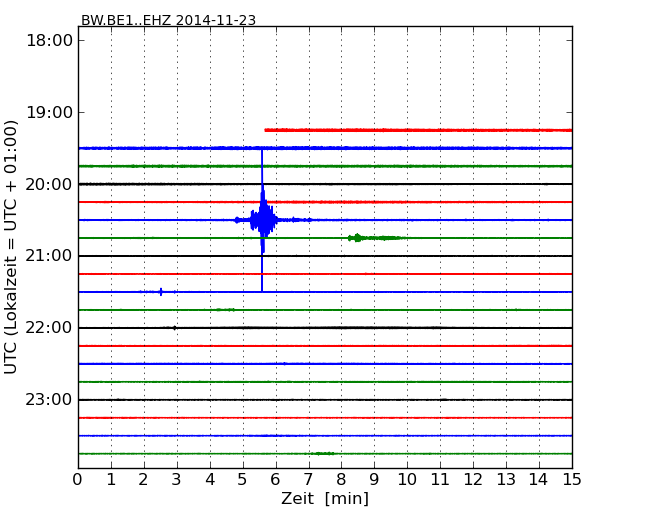Click x-axis tick label 10

point(407,480)
